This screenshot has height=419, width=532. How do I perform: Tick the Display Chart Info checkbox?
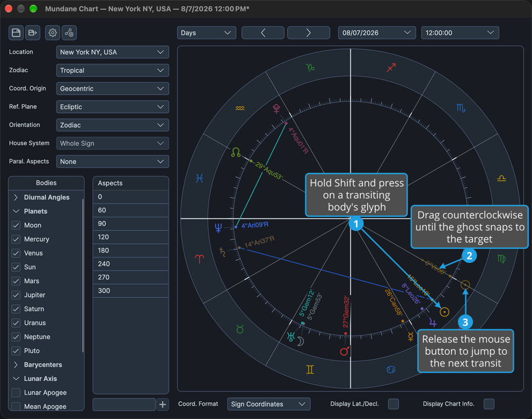[489, 404]
